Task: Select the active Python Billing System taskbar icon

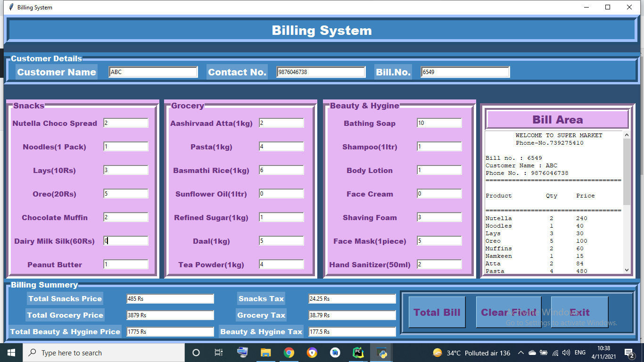Action: coord(381,353)
